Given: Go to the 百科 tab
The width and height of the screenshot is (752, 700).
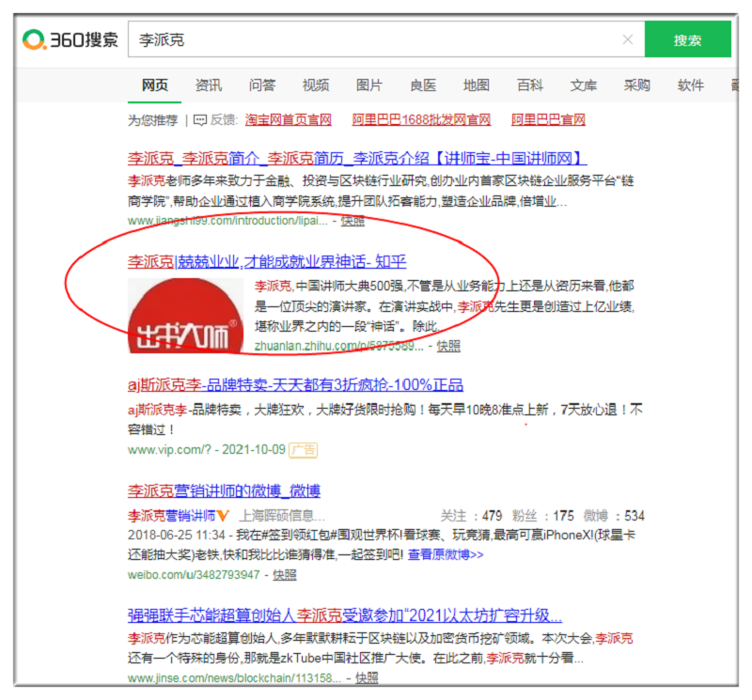Looking at the screenshot, I should pyautogui.click(x=530, y=86).
